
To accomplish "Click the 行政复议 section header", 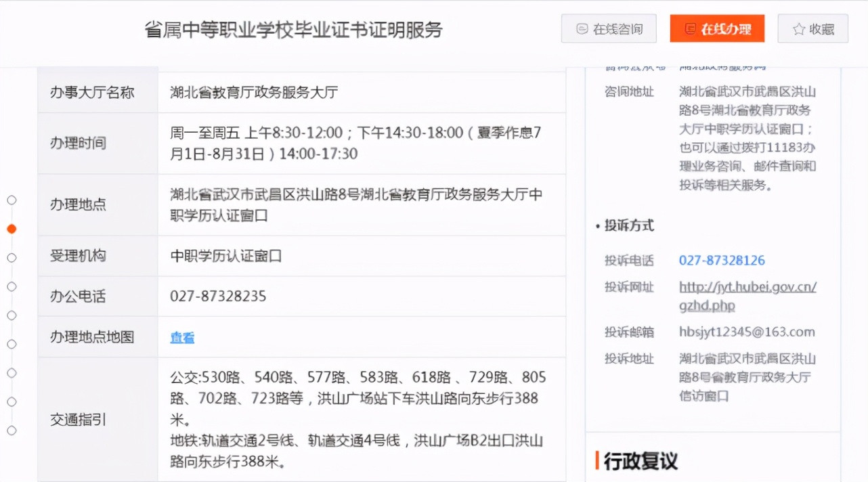I will click(636, 460).
